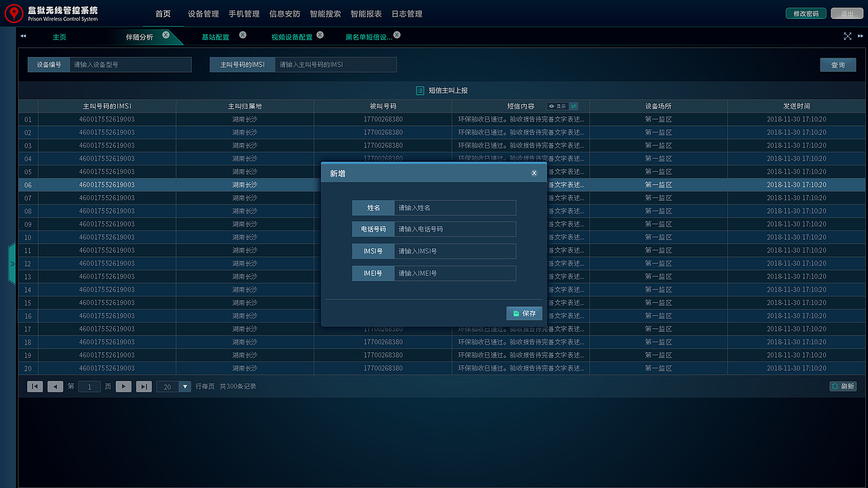Open the 首页 menu
Image resolution: width=868 pixels, height=488 pixels.
[163, 14]
